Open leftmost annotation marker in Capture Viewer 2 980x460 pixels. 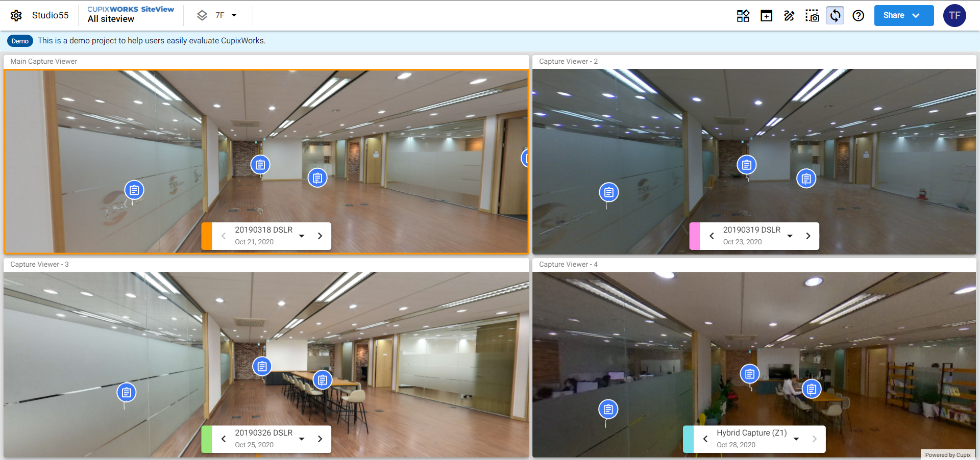(x=608, y=192)
